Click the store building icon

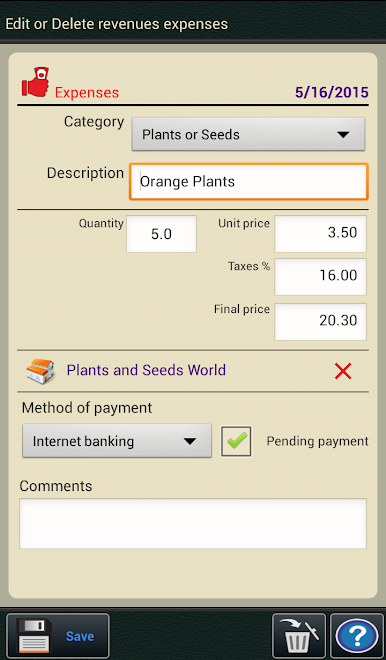pos(40,371)
